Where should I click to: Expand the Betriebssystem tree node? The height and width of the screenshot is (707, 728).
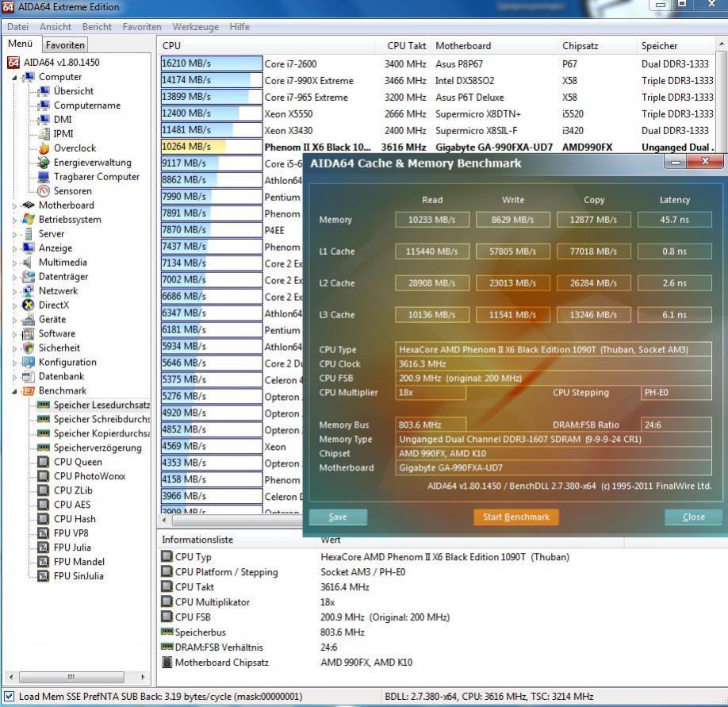14,220
